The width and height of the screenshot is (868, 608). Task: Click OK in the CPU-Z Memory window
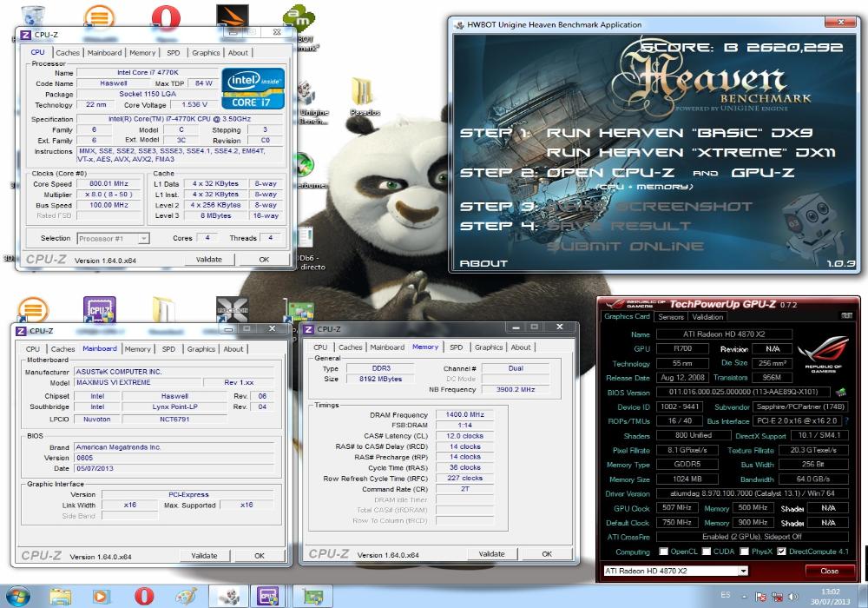tap(547, 554)
